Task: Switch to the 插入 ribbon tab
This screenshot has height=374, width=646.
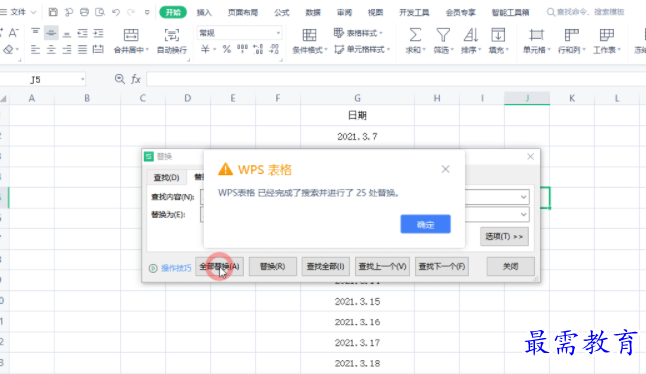Action: click(x=204, y=12)
